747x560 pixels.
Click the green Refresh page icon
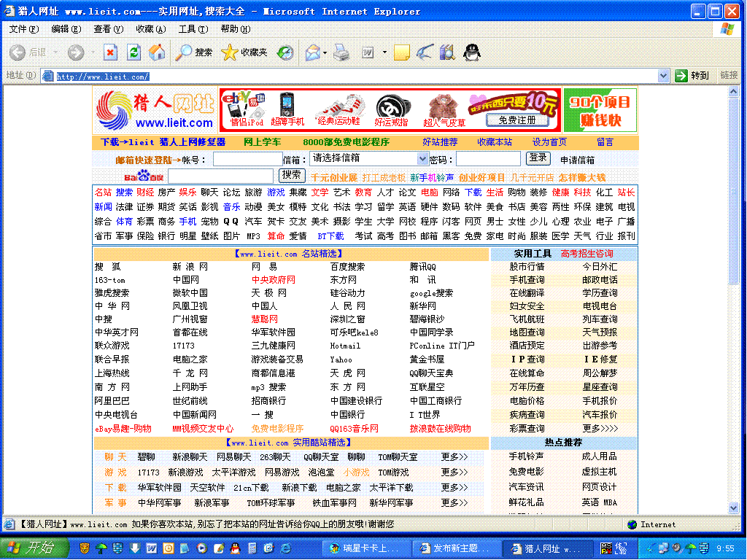tap(133, 52)
